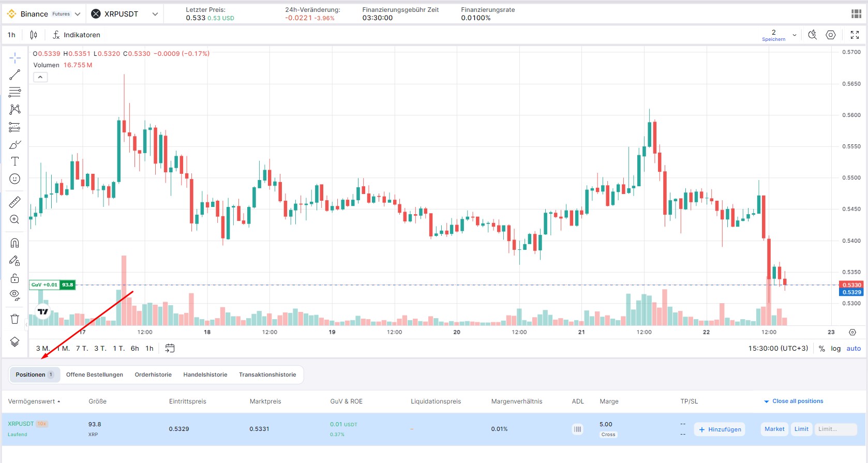The height and width of the screenshot is (463, 868).
Task: Set range to 6h
Action: coord(135,348)
